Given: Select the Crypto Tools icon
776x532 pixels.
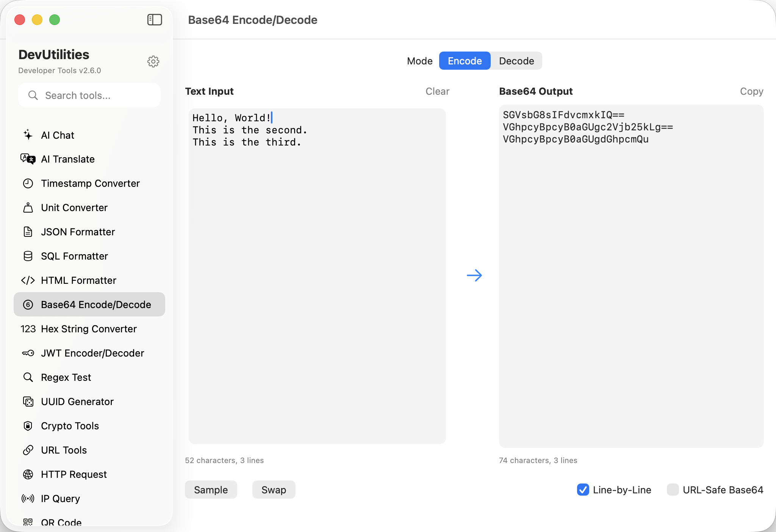Looking at the screenshot, I should click(28, 426).
